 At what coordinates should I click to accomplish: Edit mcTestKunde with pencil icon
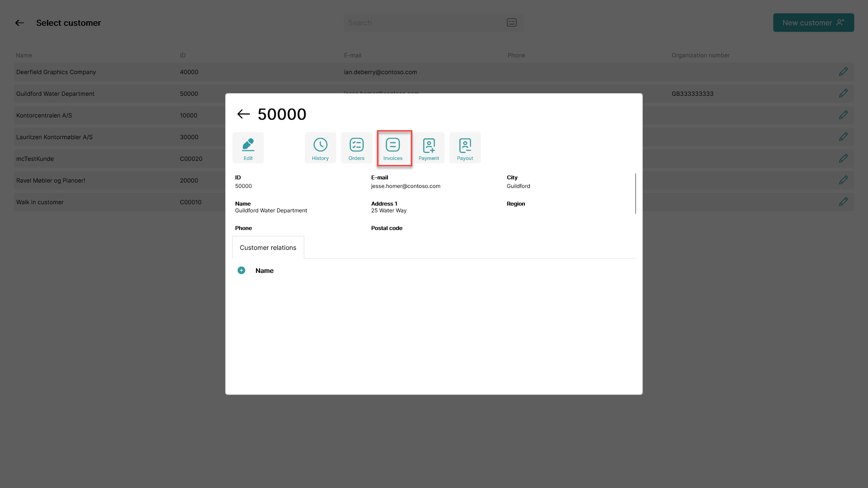tap(843, 159)
